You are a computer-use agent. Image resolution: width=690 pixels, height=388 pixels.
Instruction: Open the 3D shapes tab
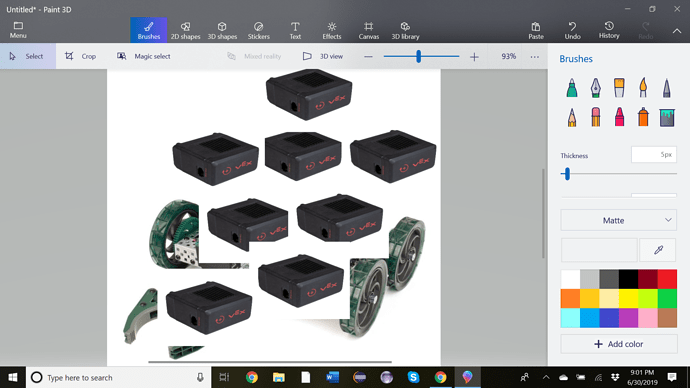click(x=222, y=30)
